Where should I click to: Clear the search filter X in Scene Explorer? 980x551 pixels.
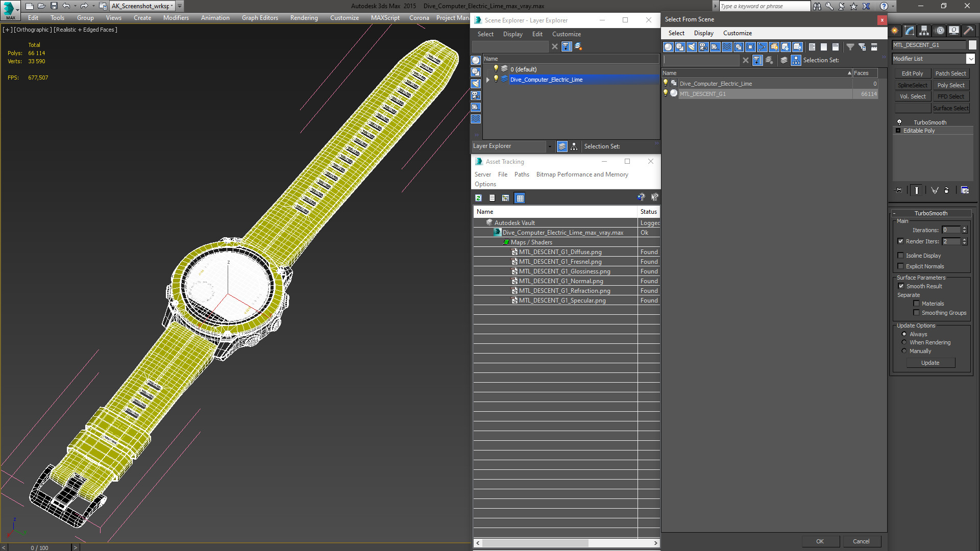(x=555, y=46)
